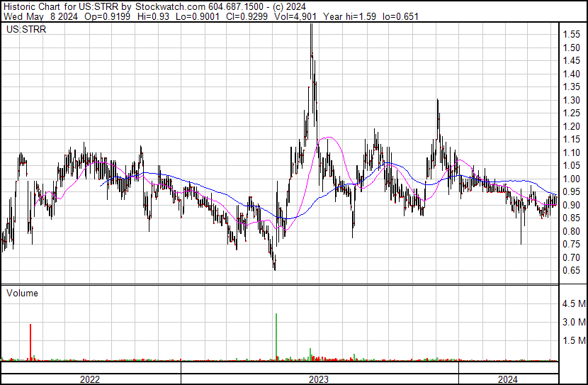Select the 2023 year label on timeline
This screenshot has height=385, width=588.
(x=319, y=379)
